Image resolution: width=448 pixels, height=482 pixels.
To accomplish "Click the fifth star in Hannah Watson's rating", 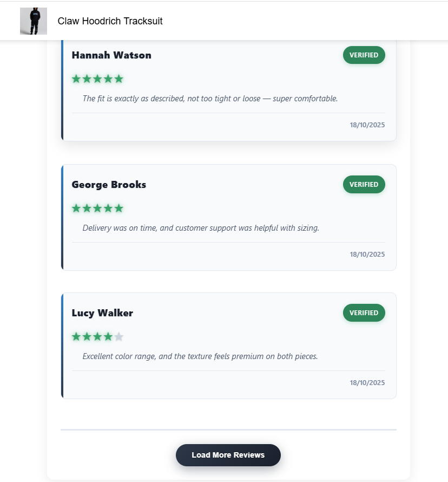I will 119,79.
